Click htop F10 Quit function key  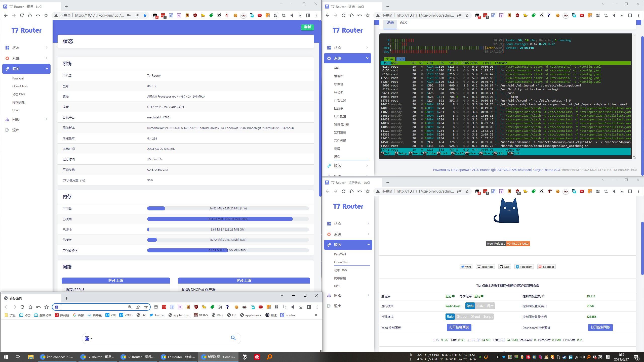click(x=513, y=153)
